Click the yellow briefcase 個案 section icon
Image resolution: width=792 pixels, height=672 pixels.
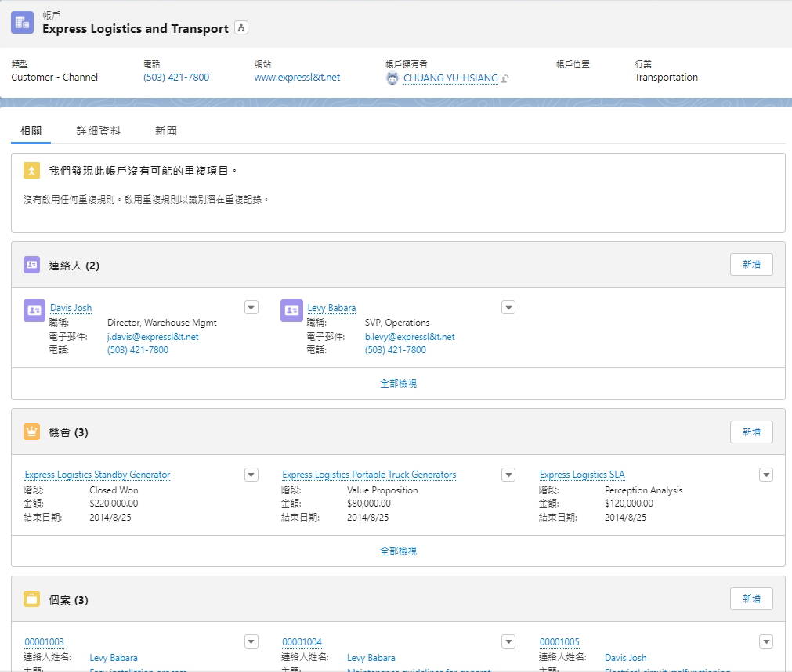click(x=32, y=599)
